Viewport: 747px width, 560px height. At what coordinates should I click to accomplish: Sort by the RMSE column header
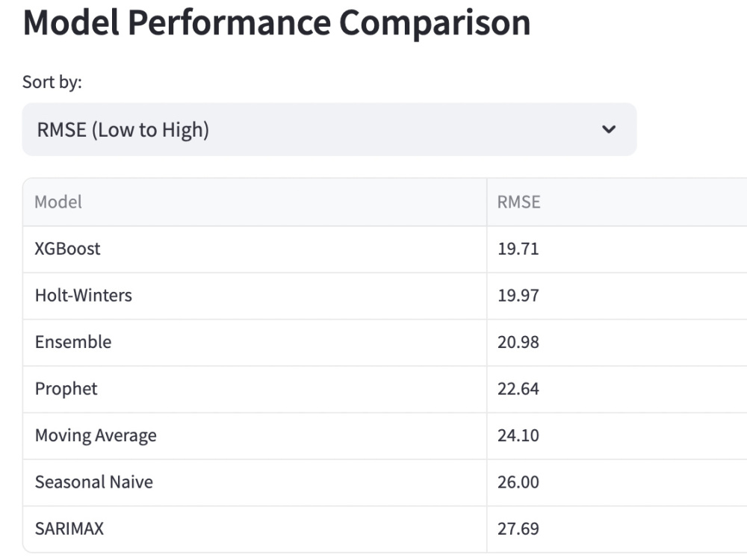pyautogui.click(x=617, y=202)
